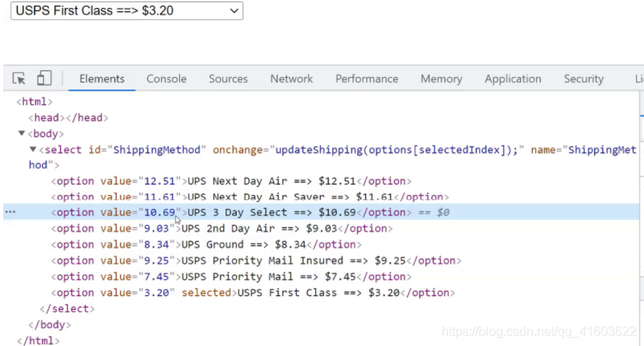Collapse the select ShippingMethod node
644x346 pixels.
33,149
